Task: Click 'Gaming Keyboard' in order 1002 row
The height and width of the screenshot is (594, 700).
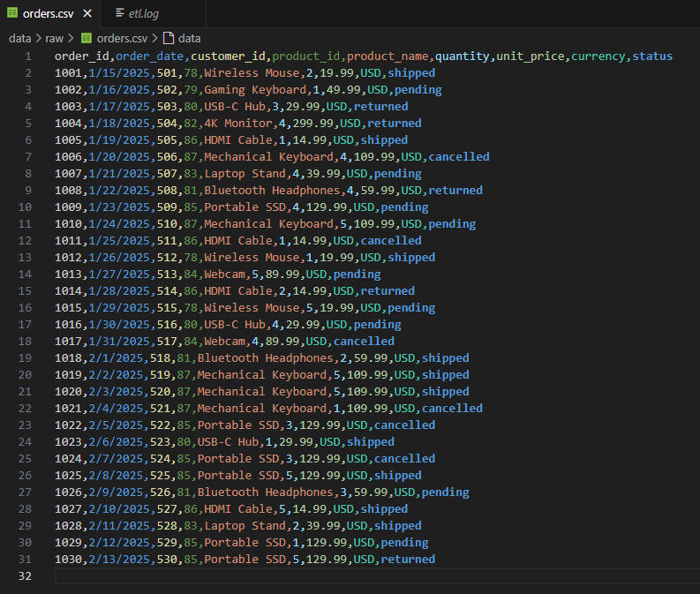Action: pyautogui.click(x=255, y=90)
